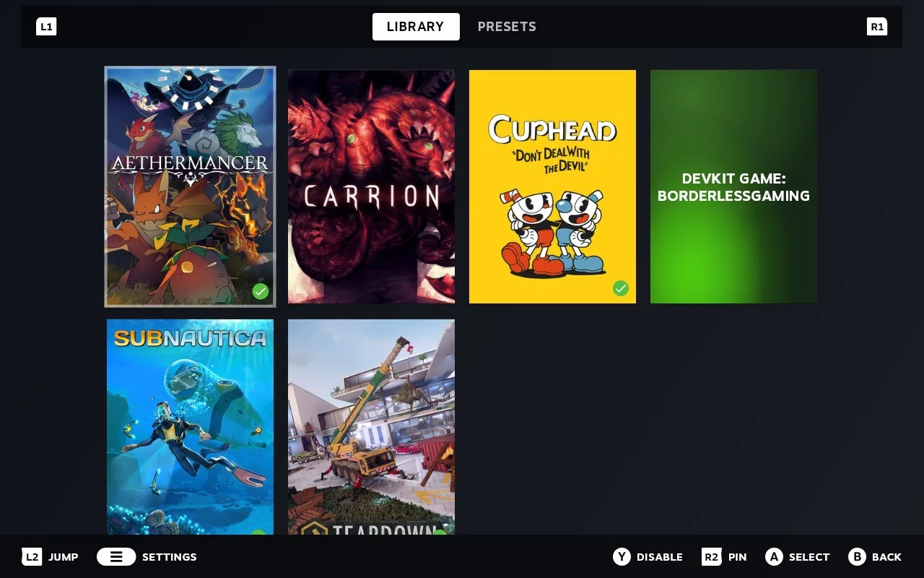924x578 pixels.
Task: Click the R1 shoulder button icon
Action: [x=877, y=26]
